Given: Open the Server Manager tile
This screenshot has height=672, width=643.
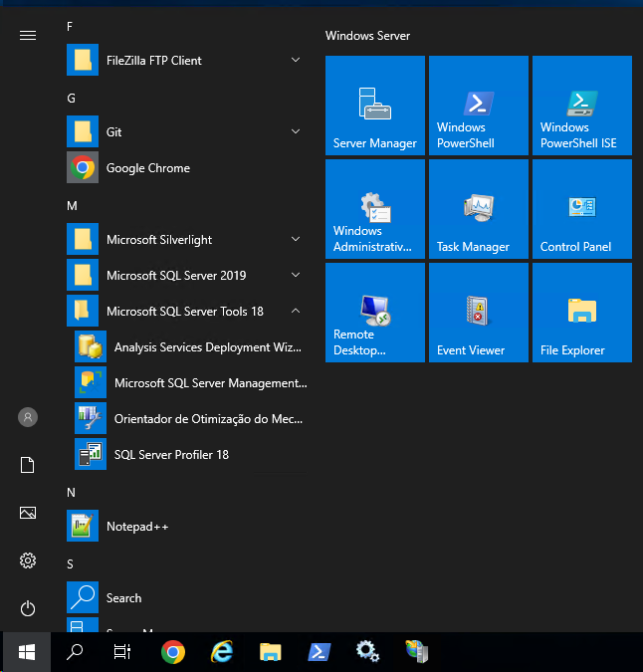Looking at the screenshot, I should pos(375,106).
